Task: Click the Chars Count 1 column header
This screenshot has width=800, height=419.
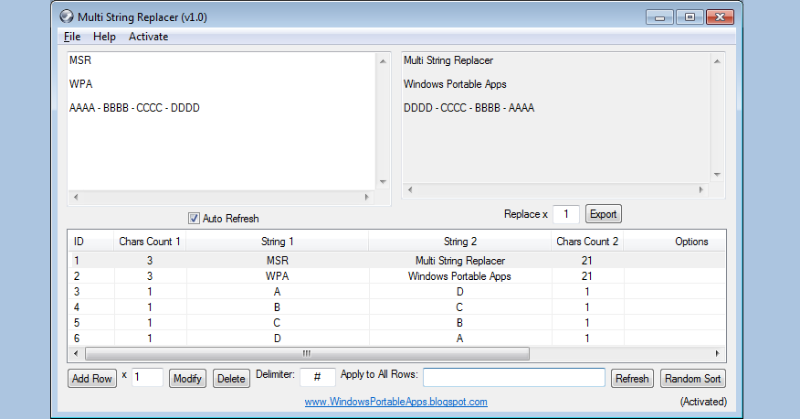Action: (x=149, y=241)
